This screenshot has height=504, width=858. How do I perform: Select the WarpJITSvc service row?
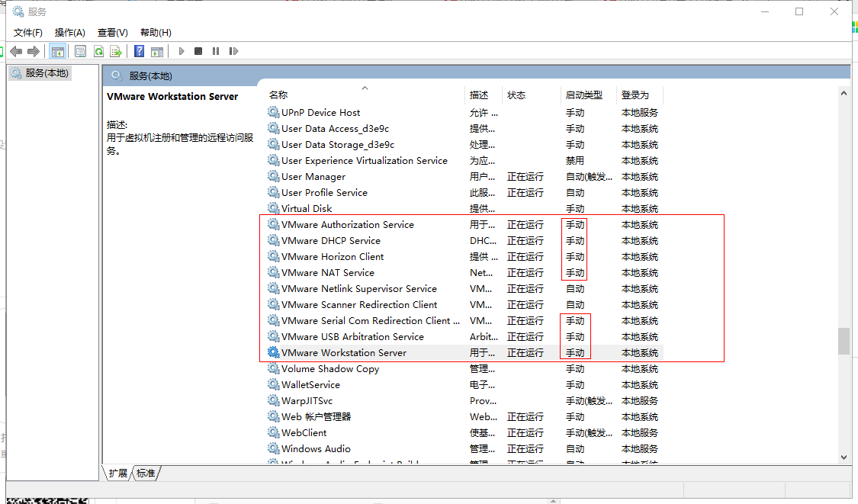click(x=464, y=400)
